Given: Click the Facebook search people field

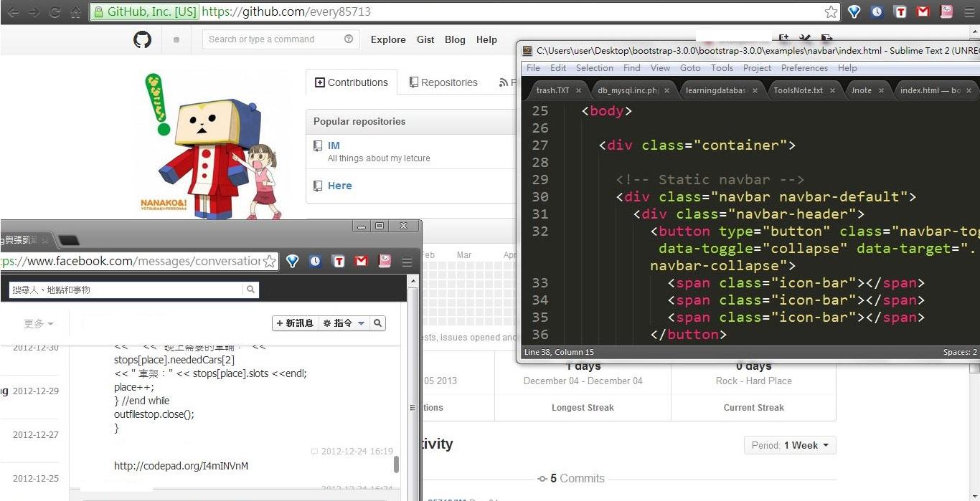Looking at the screenshot, I should click(x=126, y=290).
